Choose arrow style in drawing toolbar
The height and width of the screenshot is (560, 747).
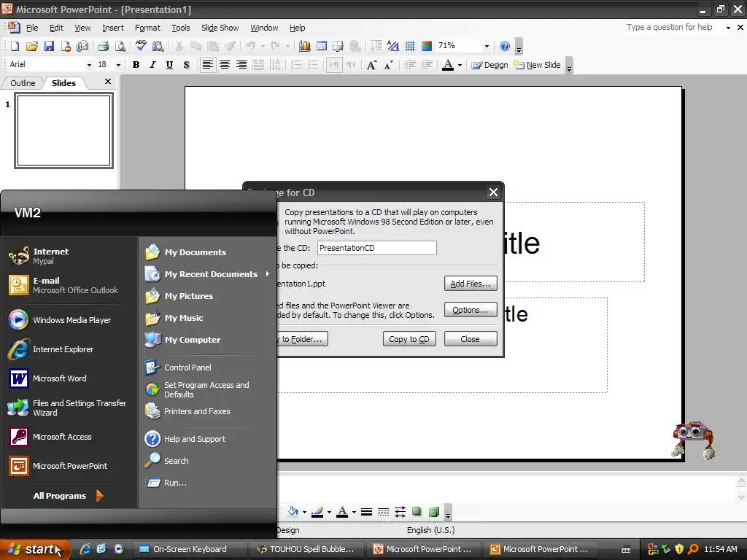[400, 512]
